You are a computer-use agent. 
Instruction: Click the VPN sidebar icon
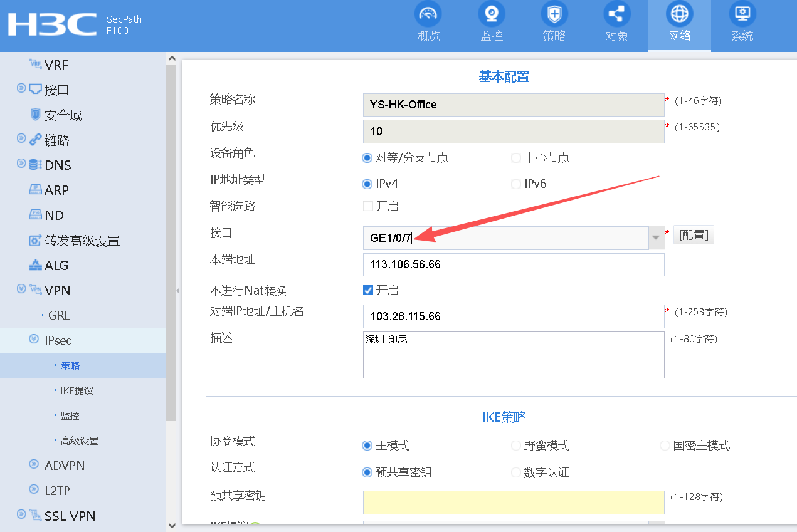[x=35, y=289]
